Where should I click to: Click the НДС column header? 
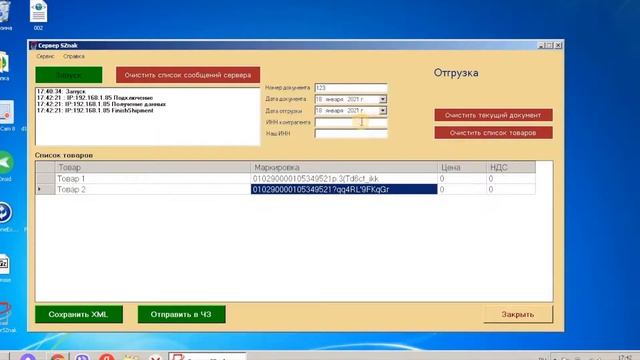click(x=511, y=167)
